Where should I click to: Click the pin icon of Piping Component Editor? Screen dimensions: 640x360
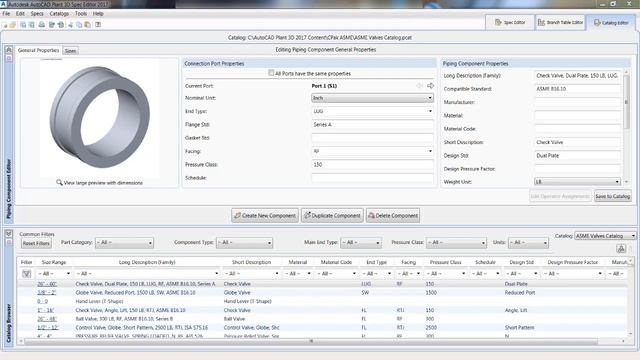pos(9,58)
